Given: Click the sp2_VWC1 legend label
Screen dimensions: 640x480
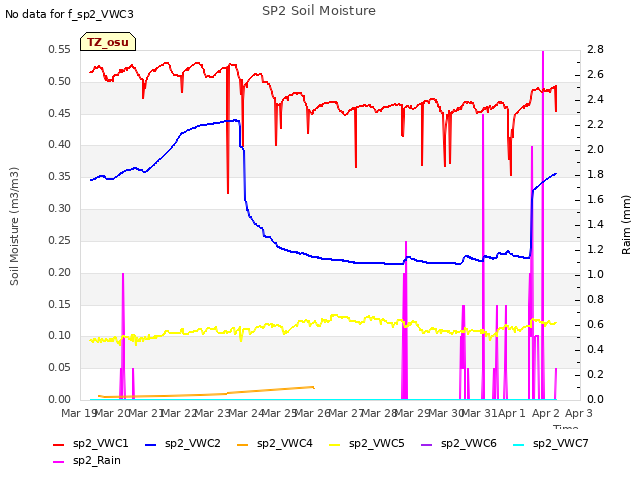Looking at the screenshot, I should tap(100, 443).
